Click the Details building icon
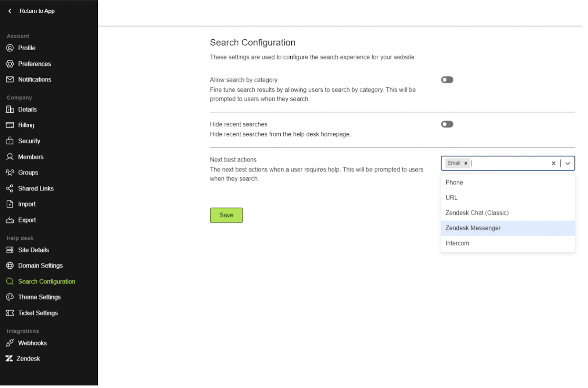The image size is (588, 388). pos(10,110)
